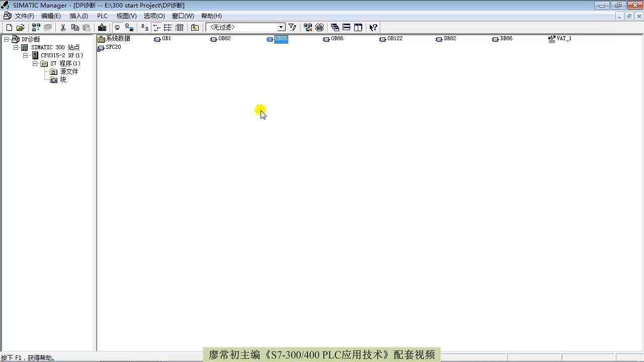Enable small icons view
The image size is (644, 362).
[x=156, y=28]
